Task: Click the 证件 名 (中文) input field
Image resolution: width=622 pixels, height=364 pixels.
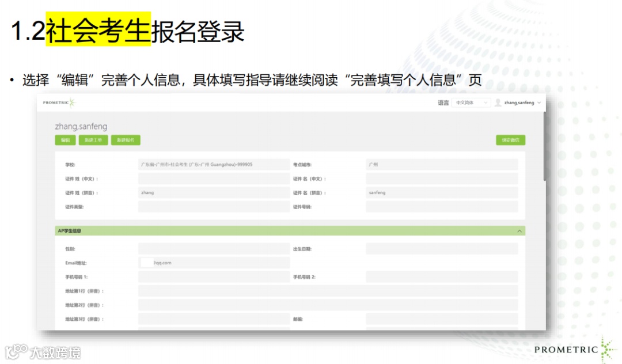Action: coord(442,179)
